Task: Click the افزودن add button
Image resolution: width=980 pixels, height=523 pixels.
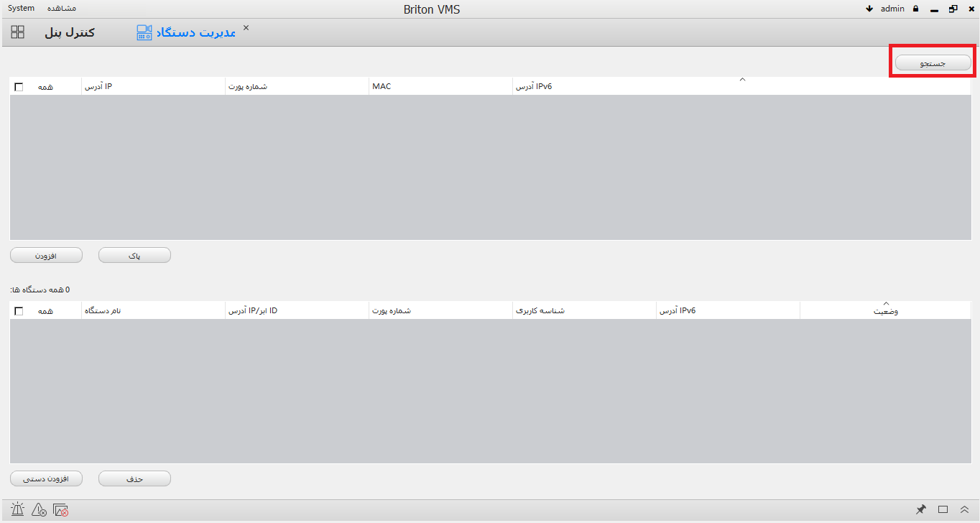Action: tap(46, 255)
